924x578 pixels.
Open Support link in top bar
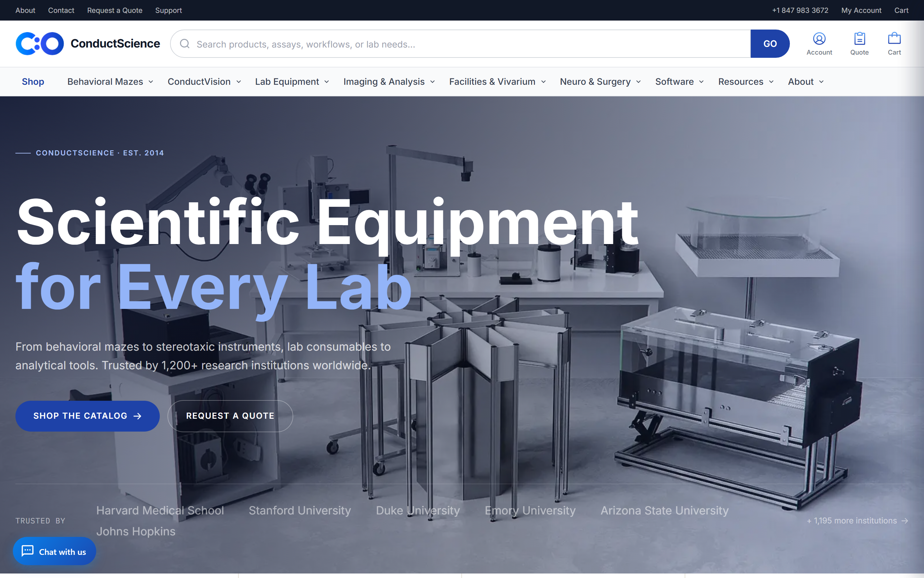pyautogui.click(x=168, y=10)
